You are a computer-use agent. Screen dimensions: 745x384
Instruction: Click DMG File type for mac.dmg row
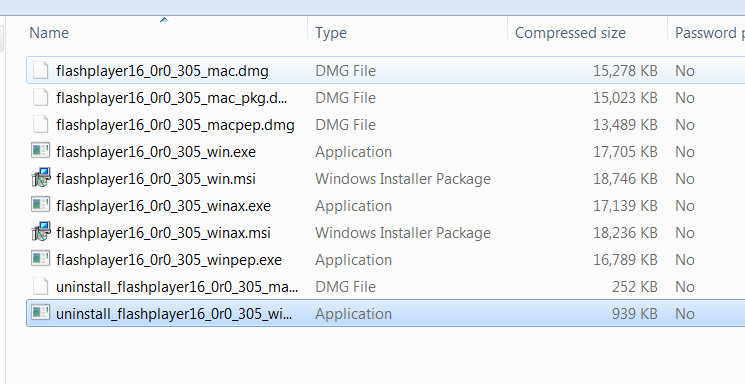pyautogui.click(x=345, y=71)
